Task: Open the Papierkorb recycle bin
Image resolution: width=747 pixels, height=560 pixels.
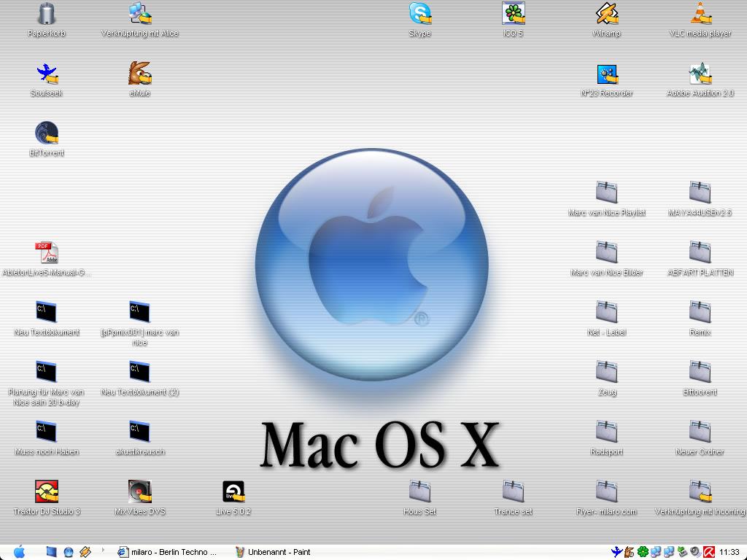Action: click(x=47, y=14)
